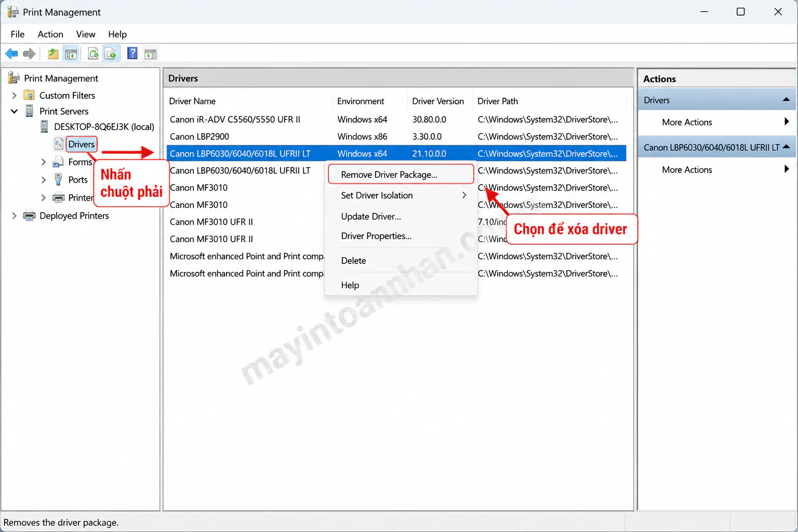Open Set Driver Isolation submenu

[x=401, y=195]
